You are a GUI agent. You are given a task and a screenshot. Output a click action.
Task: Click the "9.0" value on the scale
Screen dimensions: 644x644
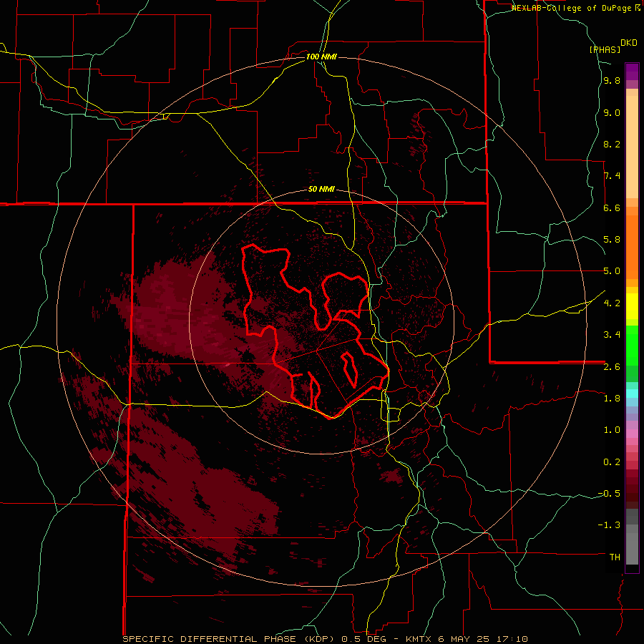(612, 113)
